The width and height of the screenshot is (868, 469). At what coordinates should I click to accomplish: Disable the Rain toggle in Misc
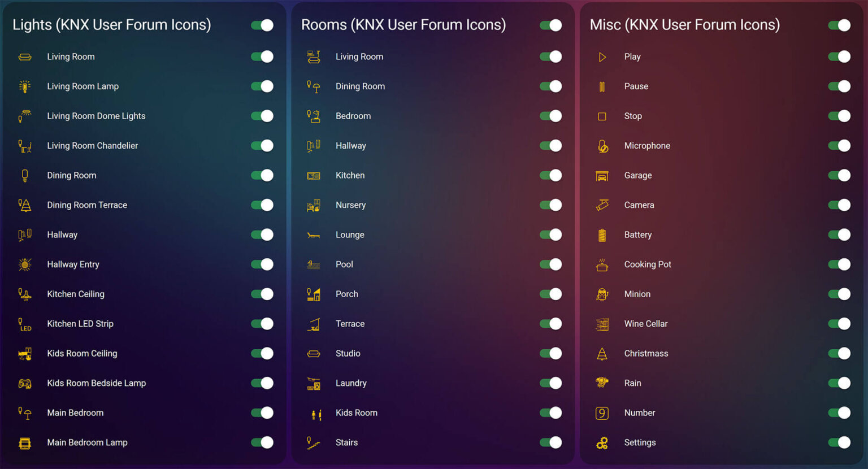click(840, 383)
